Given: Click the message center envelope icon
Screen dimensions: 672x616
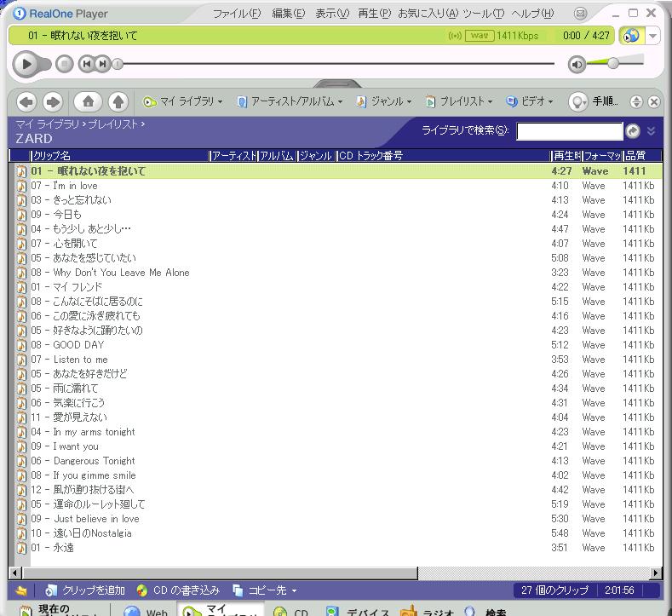Looking at the screenshot, I should (x=580, y=14).
